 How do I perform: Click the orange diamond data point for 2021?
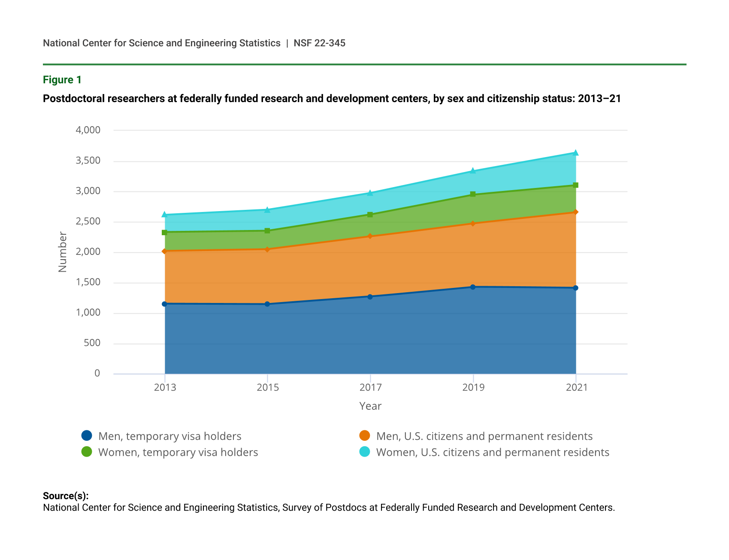pos(576,212)
